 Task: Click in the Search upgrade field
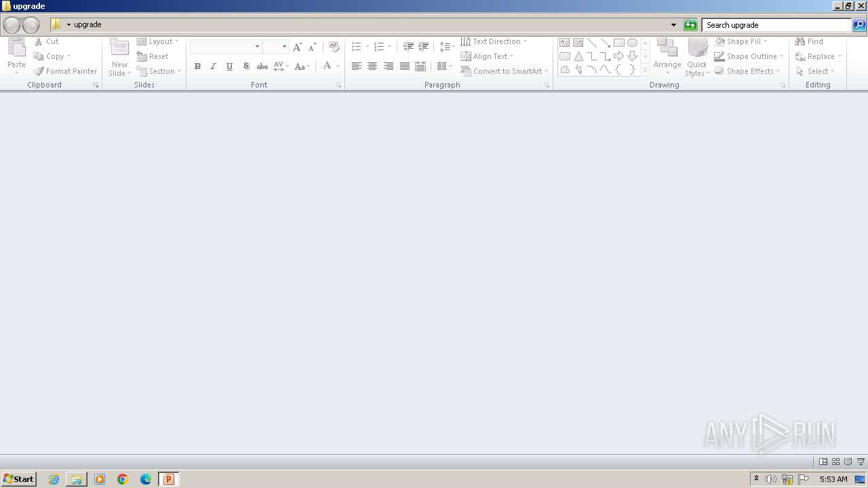click(x=776, y=25)
